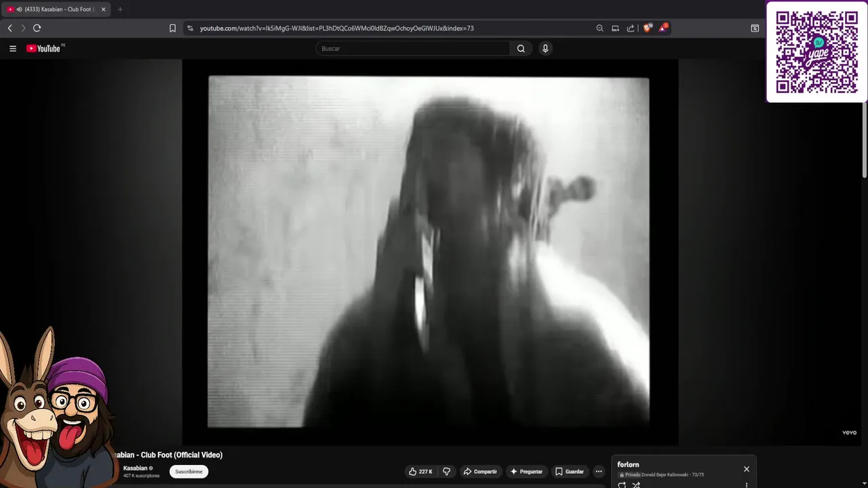Bookmark this page in the address bar

172,28
